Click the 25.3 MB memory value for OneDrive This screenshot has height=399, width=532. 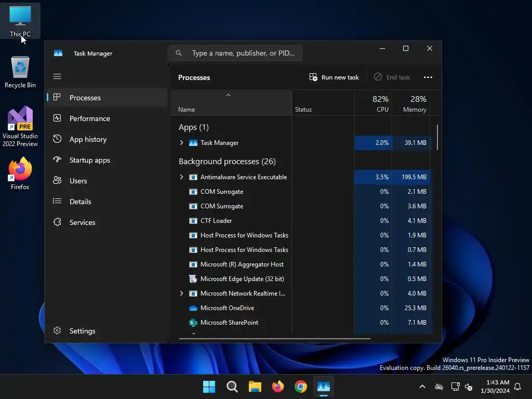point(415,308)
